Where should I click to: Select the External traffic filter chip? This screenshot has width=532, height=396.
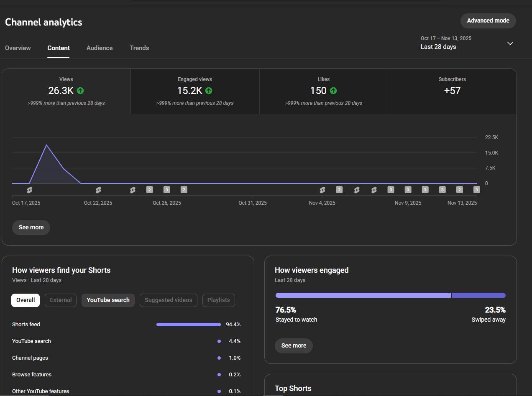pos(61,300)
